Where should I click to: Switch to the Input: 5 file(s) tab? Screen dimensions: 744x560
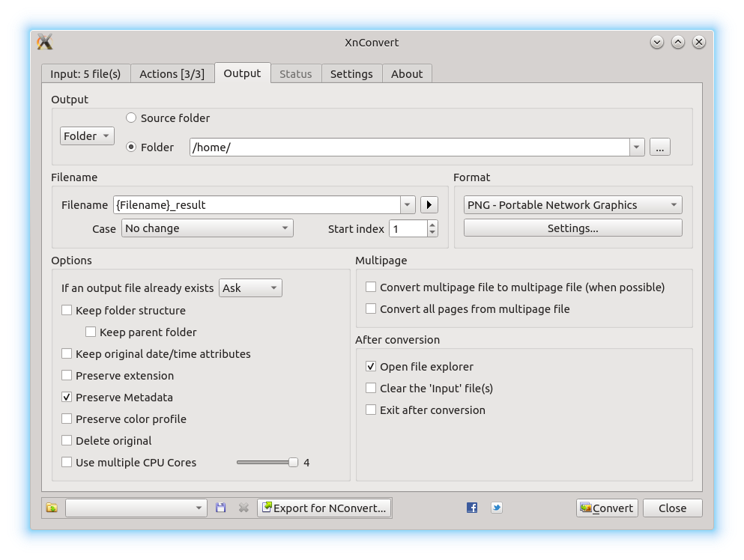[86, 74]
